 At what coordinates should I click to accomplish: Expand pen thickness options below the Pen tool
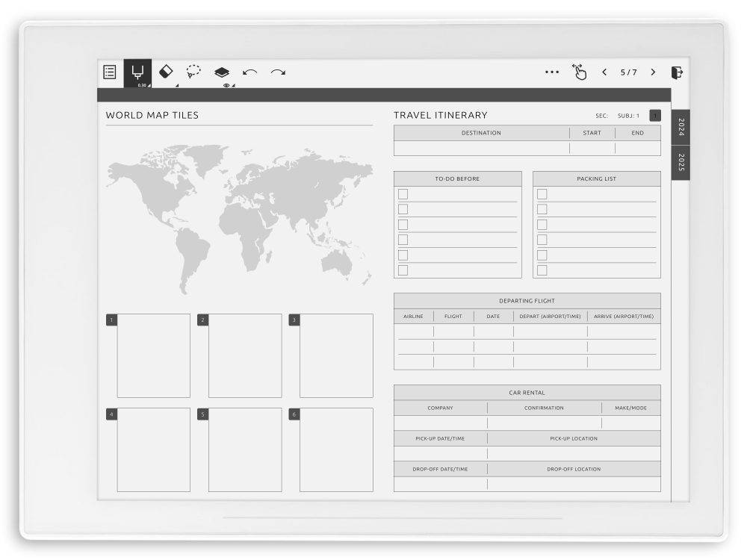149,85
